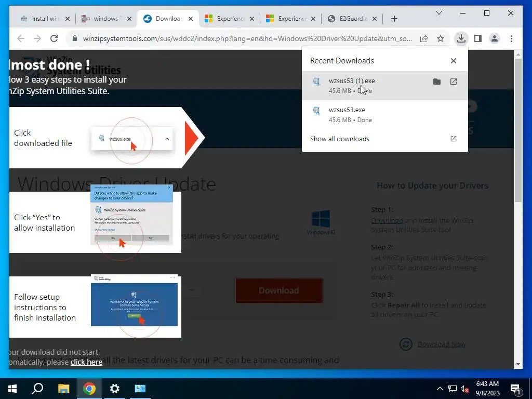The height and width of the screenshot is (399, 532).
Task: Click the 'Recent Downloads' heading
Action: tap(342, 61)
